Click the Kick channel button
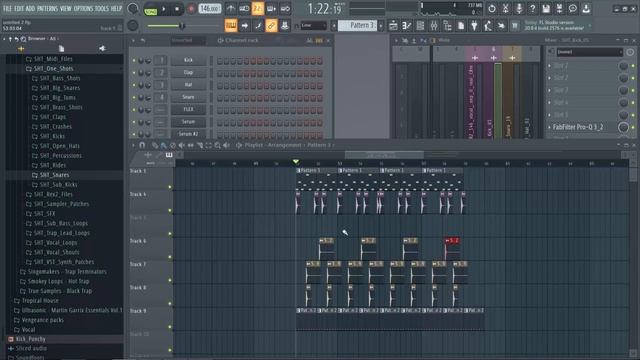 coord(188,60)
